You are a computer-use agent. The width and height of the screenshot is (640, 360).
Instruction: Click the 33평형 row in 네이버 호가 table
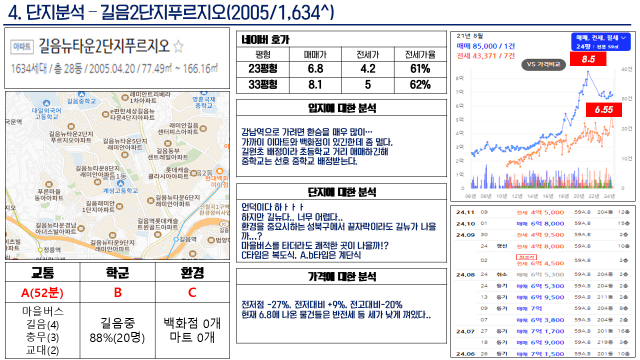(341, 85)
